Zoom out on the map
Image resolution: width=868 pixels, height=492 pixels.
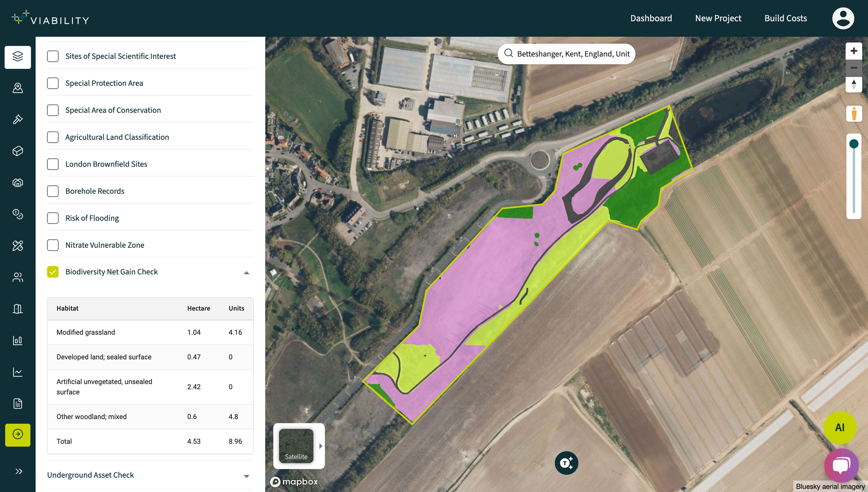pos(853,67)
